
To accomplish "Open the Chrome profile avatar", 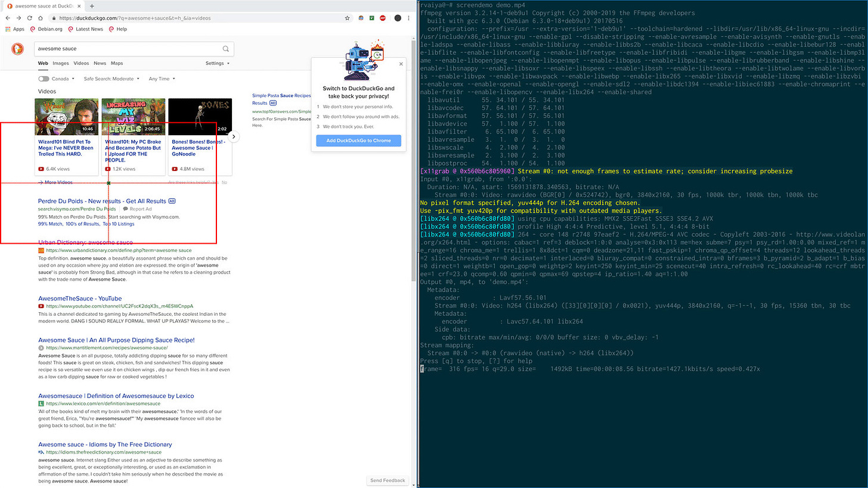I will point(398,18).
